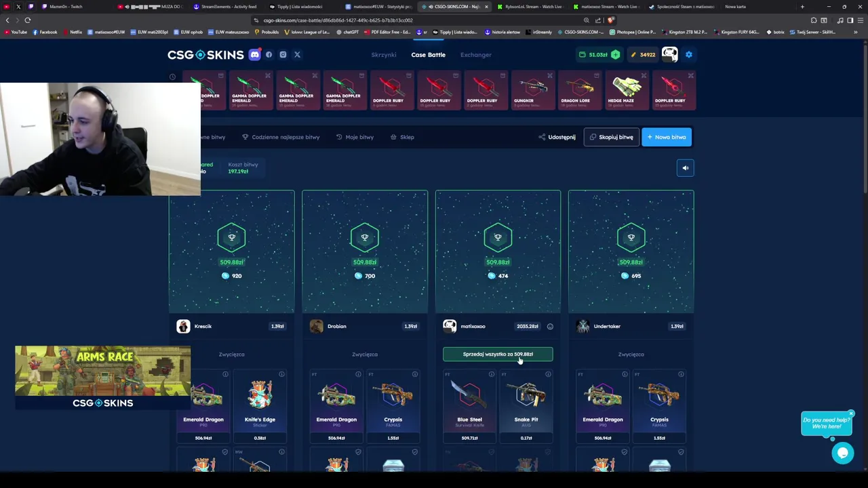This screenshot has height=488, width=868.
Task: Select the Gungnir drop in the strip
Action: [533, 89]
